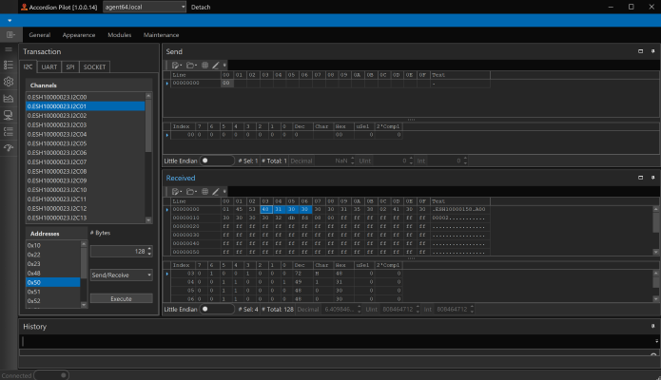This screenshot has height=380, width=661.
Task: Open Send toolbar overflow options arrow
Action: pos(224,65)
